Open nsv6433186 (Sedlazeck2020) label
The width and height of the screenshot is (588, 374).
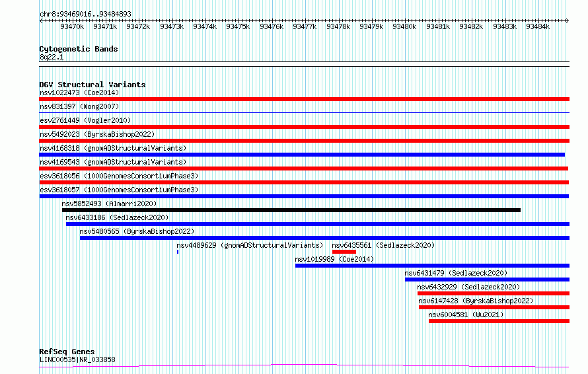[x=117, y=217]
